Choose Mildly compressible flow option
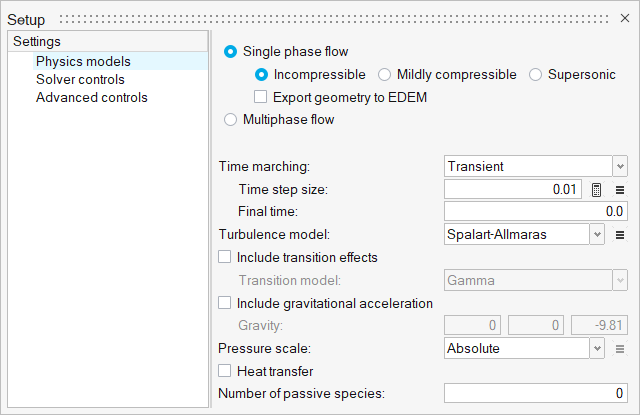Image resolution: width=640 pixels, height=415 pixels. coord(384,75)
